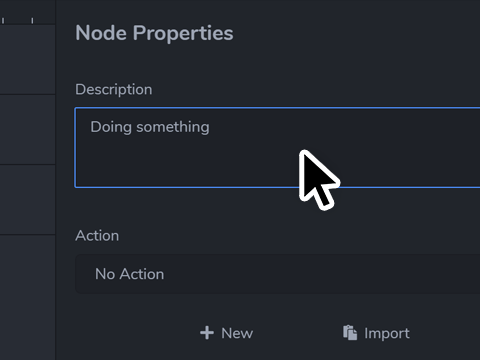Select the first row in the left panel
Image resolution: width=480 pixels, height=360 pixels.
27,60
